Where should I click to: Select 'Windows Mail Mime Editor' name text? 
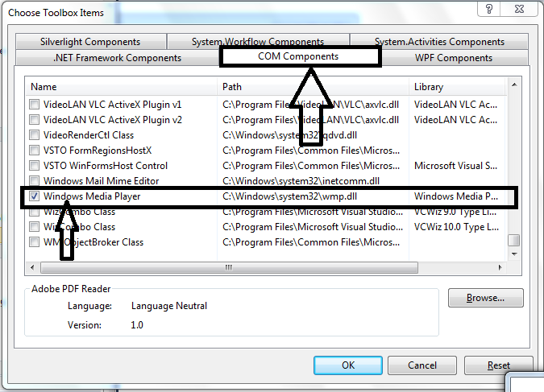click(101, 181)
